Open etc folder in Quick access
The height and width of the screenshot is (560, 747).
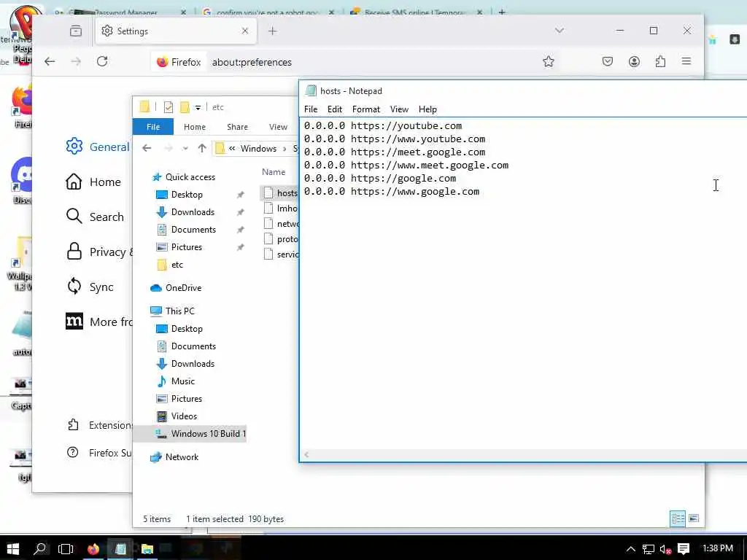(170, 264)
